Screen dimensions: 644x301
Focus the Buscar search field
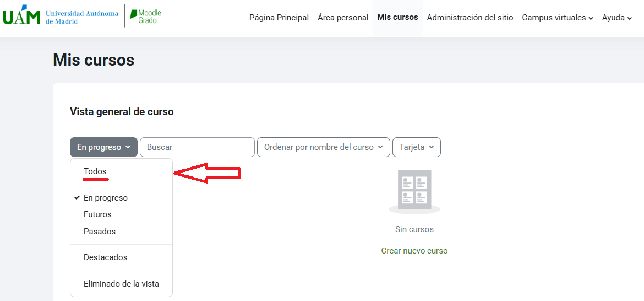click(197, 147)
